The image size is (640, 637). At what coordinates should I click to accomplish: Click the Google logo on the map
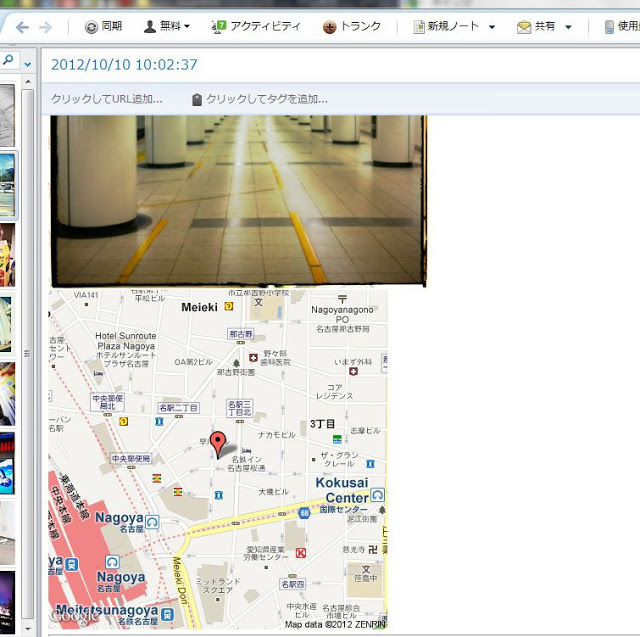(74, 616)
